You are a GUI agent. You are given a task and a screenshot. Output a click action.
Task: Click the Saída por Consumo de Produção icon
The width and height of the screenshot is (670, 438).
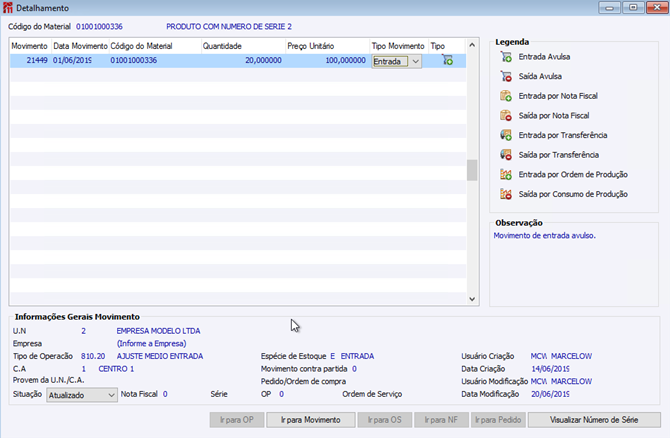[506, 194]
